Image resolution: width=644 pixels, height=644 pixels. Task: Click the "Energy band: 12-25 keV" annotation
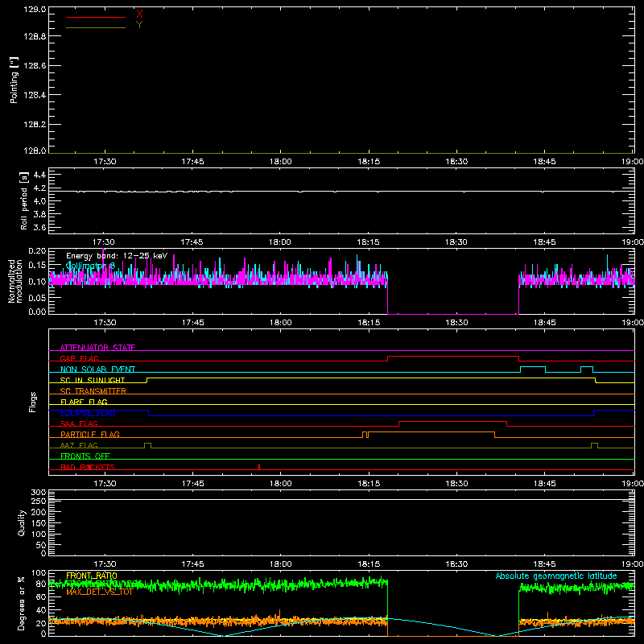click(x=117, y=256)
